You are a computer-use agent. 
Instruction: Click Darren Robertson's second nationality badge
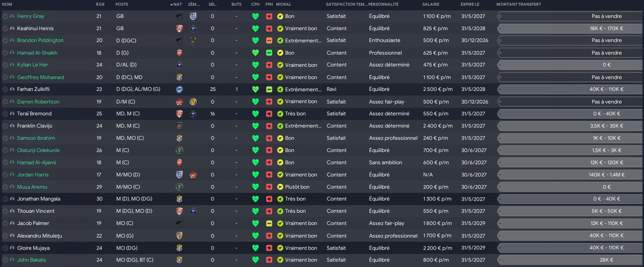[x=193, y=102]
